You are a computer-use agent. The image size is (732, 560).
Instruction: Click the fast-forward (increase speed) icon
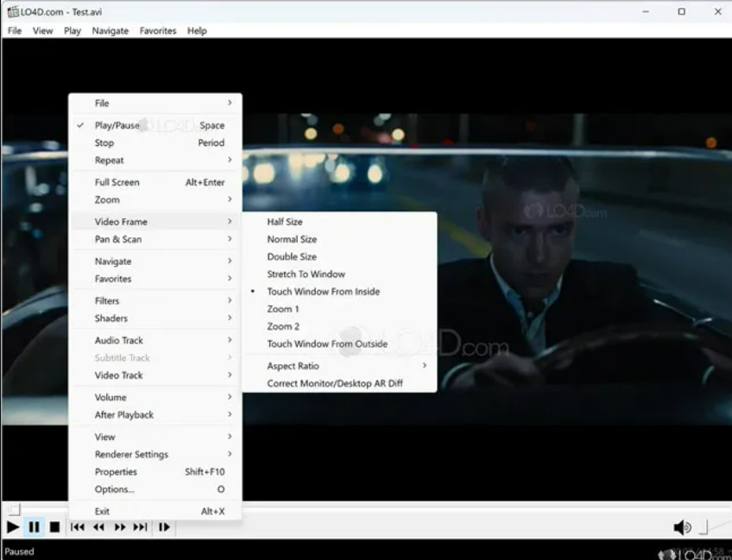coord(120,527)
